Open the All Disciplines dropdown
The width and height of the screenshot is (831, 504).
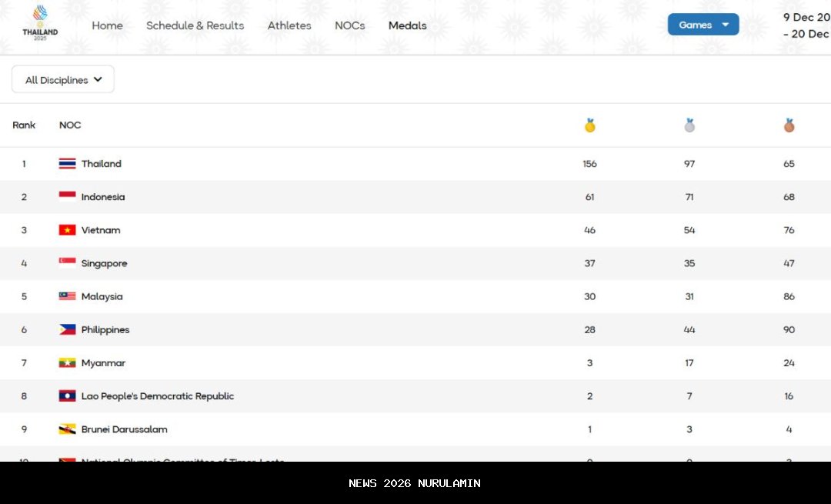pos(63,80)
